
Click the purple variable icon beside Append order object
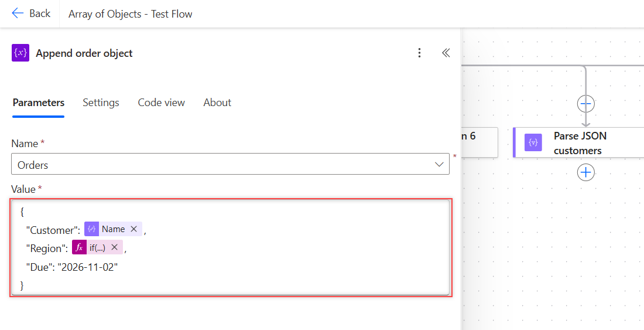[x=20, y=53]
